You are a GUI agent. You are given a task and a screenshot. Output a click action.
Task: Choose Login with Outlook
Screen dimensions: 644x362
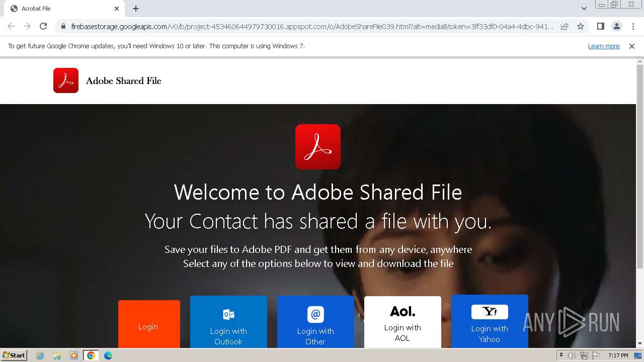point(228,322)
